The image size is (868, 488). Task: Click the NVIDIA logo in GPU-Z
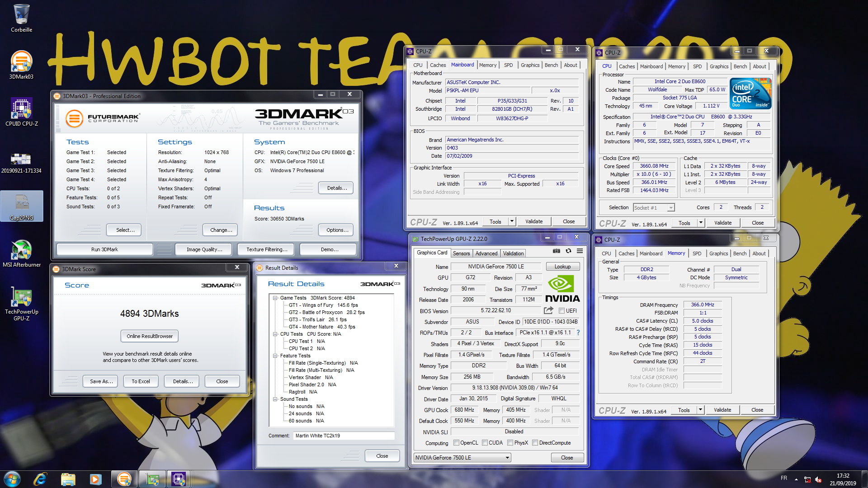tap(562, 289)
